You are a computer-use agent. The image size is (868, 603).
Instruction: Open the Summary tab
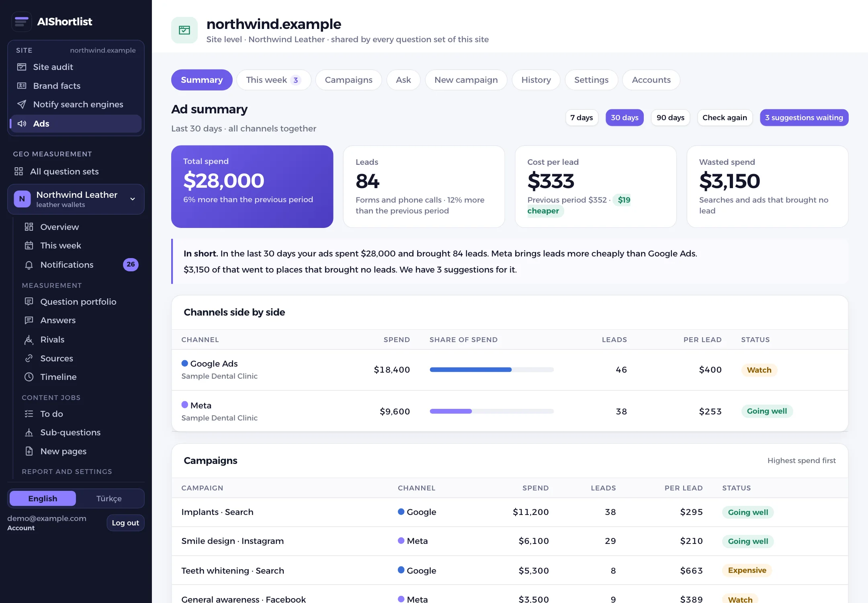click(202, 80)
